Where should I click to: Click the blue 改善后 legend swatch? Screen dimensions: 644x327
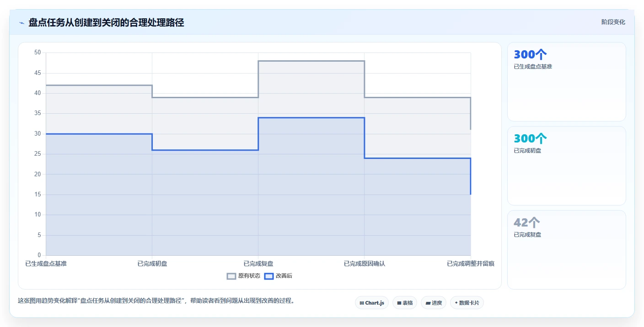click(x=269, y=276)
